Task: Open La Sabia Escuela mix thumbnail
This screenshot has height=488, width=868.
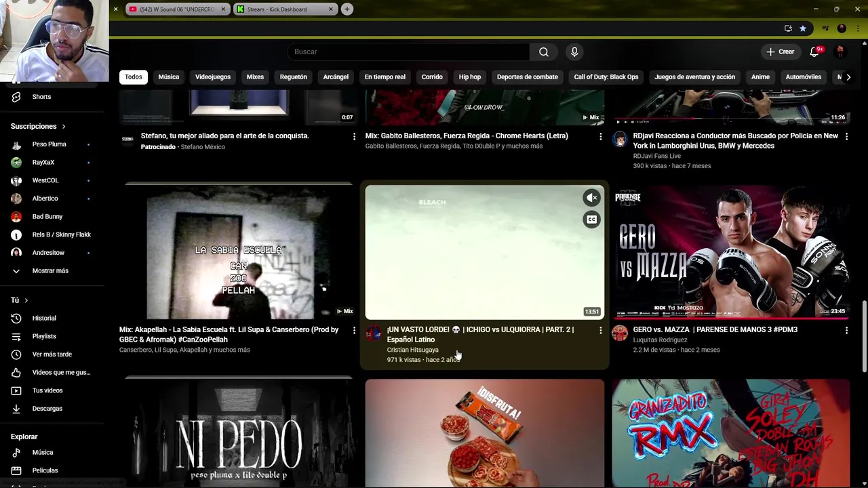Action: [236, 252]
